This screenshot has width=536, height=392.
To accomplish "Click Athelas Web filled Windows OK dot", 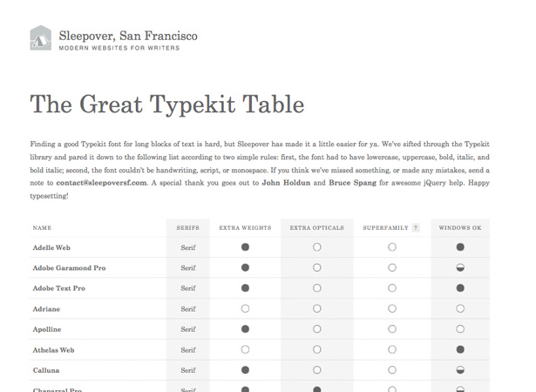I will coord(460,349).
